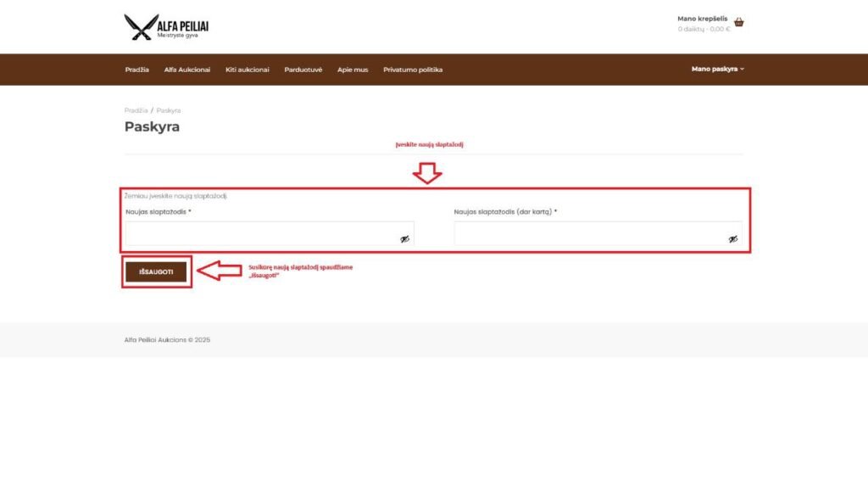Open the shopping basket icon
868x481 pixels.
coord(738,23)
